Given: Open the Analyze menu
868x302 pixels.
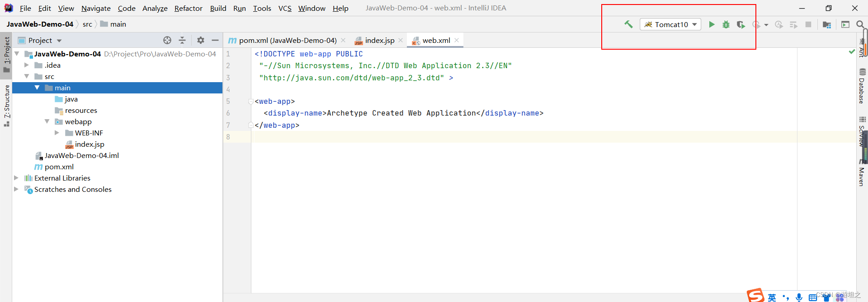Looking at the screenshot, I should coord(155,8).
